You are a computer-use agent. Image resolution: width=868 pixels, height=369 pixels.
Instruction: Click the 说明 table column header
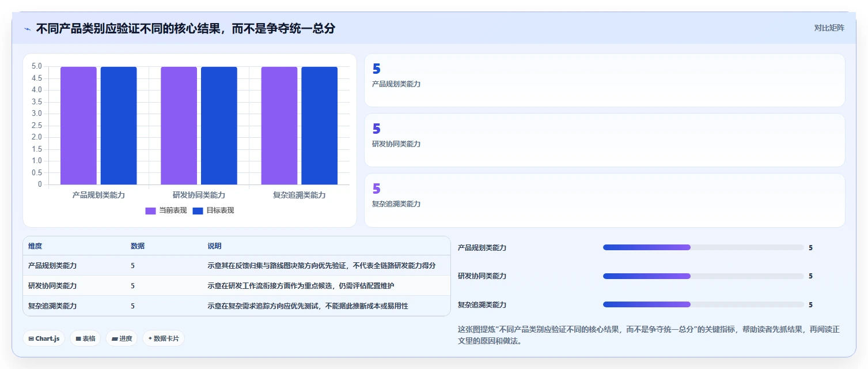tap(214, 246)
